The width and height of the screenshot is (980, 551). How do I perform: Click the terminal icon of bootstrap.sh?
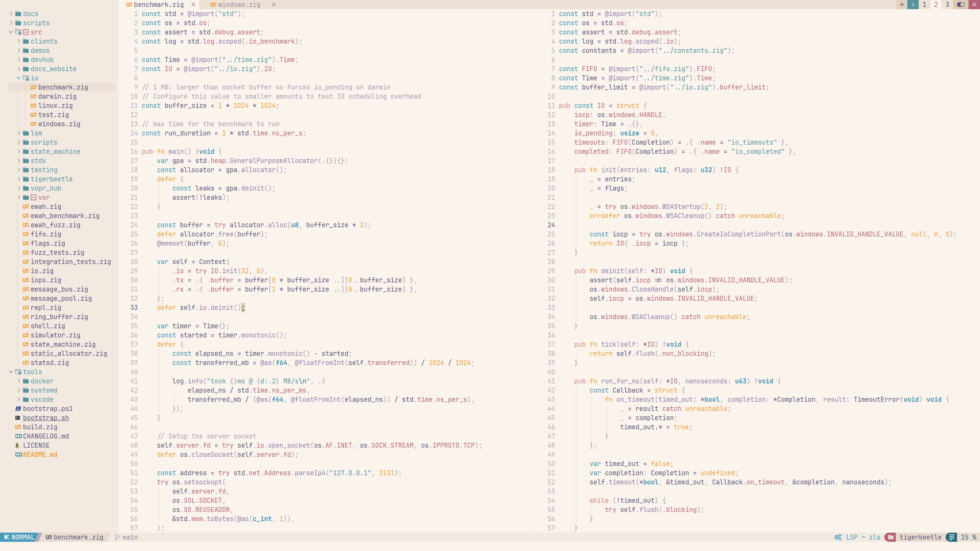tap(18, 418)
